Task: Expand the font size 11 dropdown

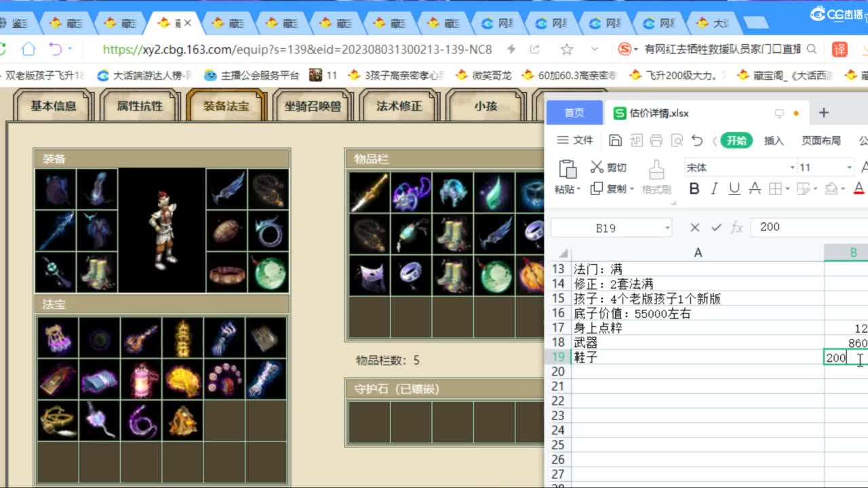Action: click(849, 167)
